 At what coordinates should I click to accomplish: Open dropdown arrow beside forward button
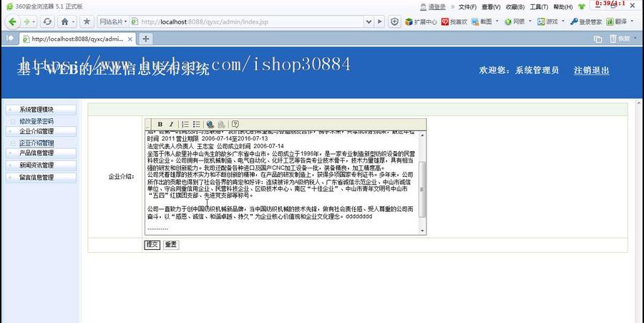[x=34, y=21]
